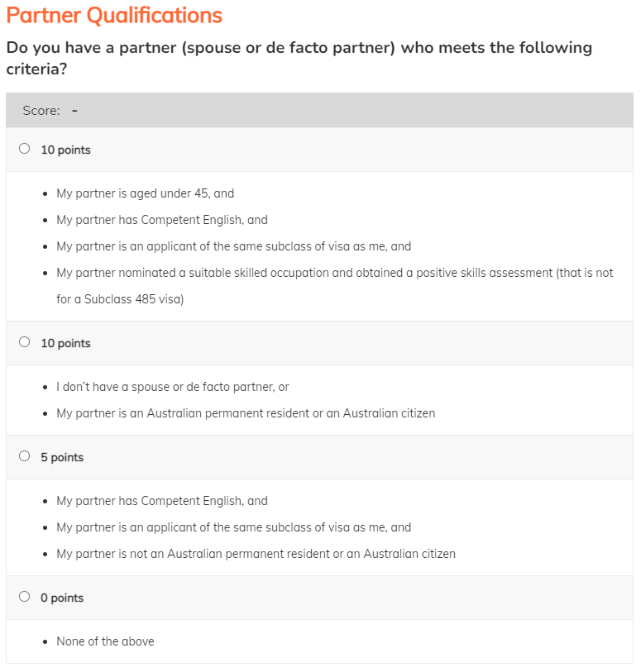Screen dimensions: 641x672
Task: Click the "Partner Qualifications" heading
Action: coord(114,15)
